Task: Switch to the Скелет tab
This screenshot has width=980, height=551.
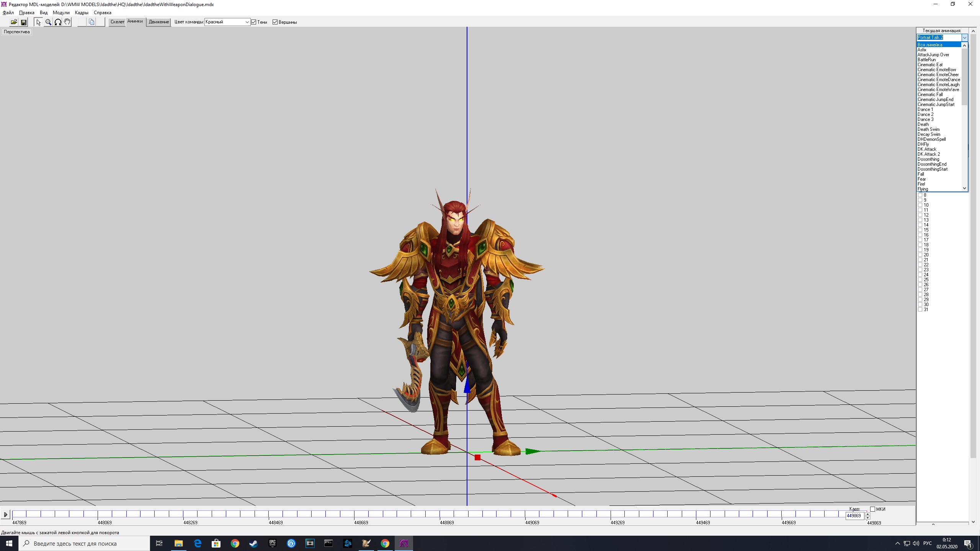Action: click(x=117, y=22)
